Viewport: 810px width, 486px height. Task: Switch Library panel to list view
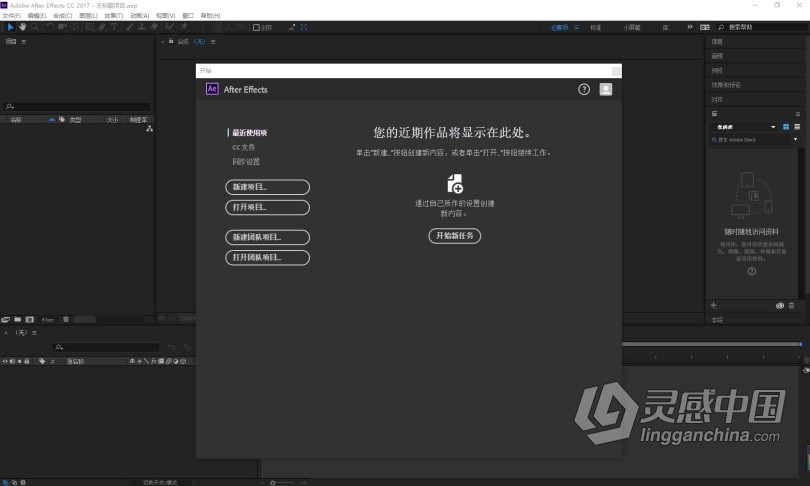coord(797,127)
